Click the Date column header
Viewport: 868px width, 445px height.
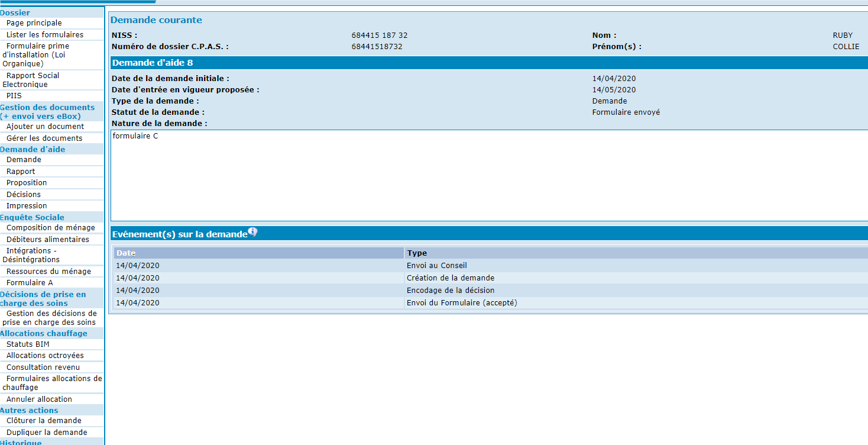point(258,253)
